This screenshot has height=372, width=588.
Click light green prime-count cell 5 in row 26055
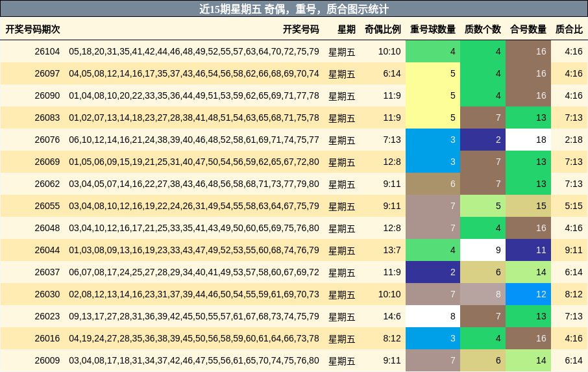pyautogui.click(x=483, y=206)
